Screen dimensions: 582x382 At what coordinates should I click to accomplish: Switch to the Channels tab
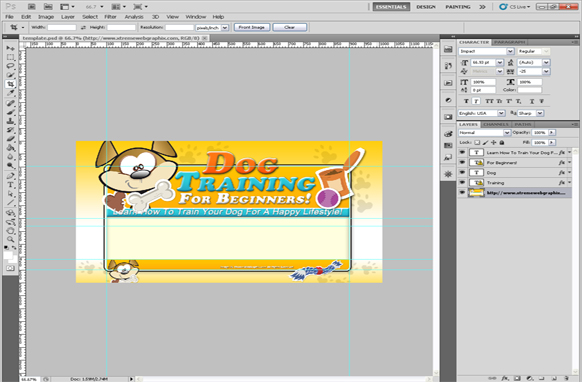pos(496,124)
